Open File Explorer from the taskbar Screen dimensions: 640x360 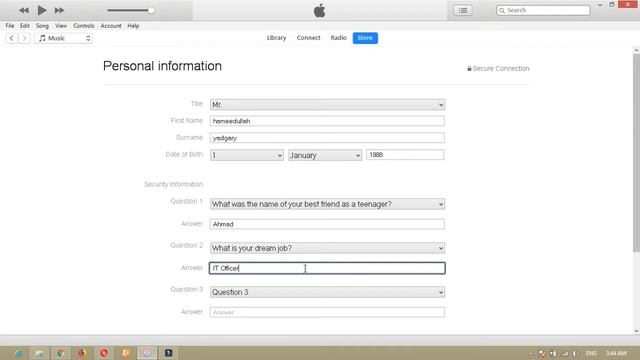click(39, 353)
